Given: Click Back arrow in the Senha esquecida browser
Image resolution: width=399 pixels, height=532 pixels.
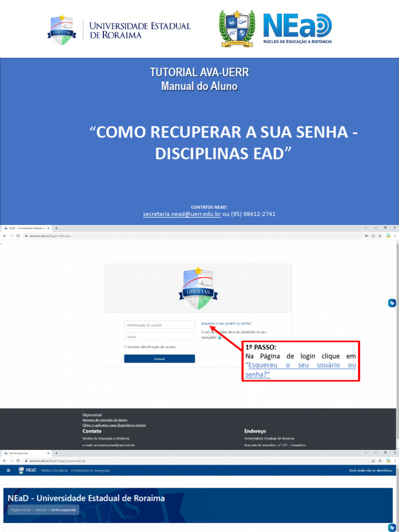Looking at the screenshot, I should [5, 461].
